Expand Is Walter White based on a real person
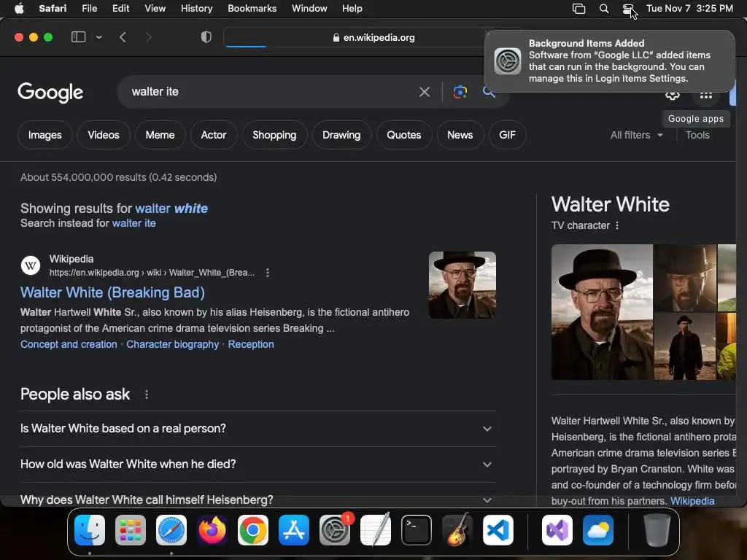The image size is (747, 560). (x=258, y=429)
